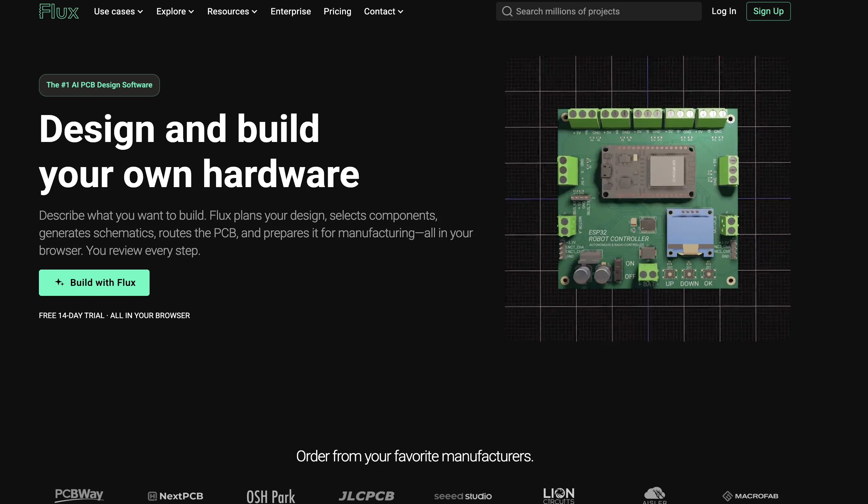Open the MacroFab logo
The width and height of the screenshot is (868, 504).
tap(750, 496)
